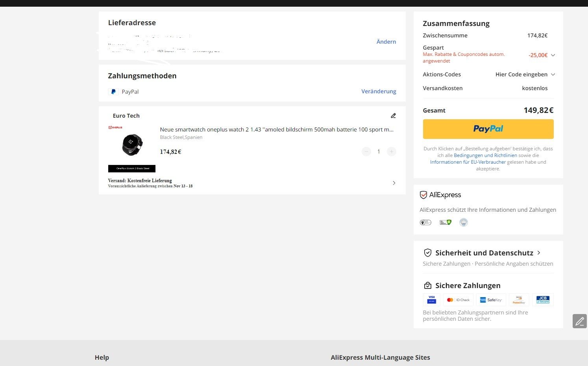This screenshot has height=366, width=588.
Task: Click the Euro Tech store name
Action: (x=126, y=116)
